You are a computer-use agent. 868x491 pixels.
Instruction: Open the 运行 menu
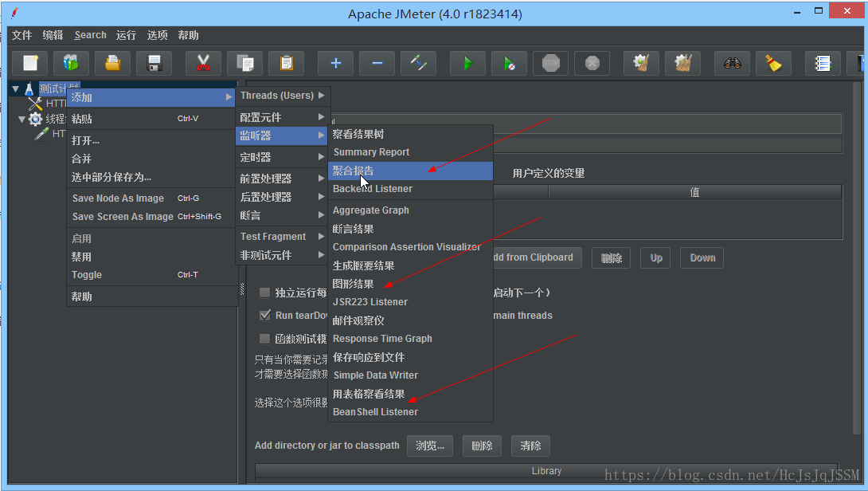[126, 35]
